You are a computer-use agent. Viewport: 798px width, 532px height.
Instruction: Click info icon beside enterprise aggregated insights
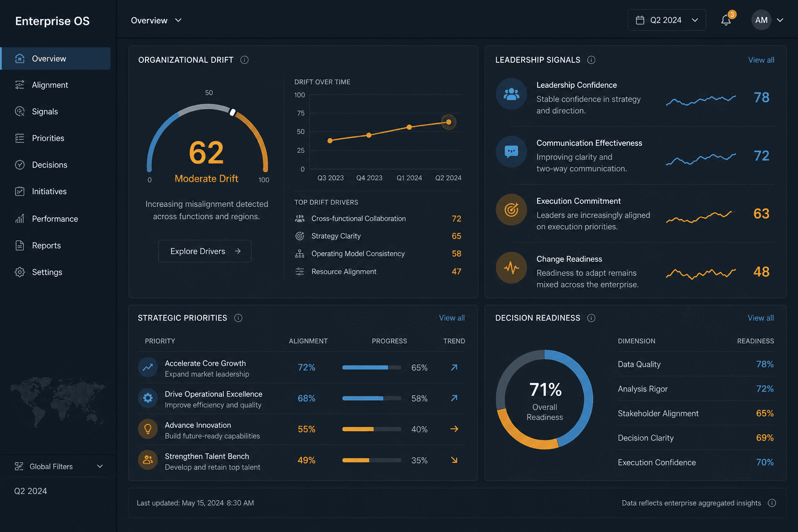772,503
